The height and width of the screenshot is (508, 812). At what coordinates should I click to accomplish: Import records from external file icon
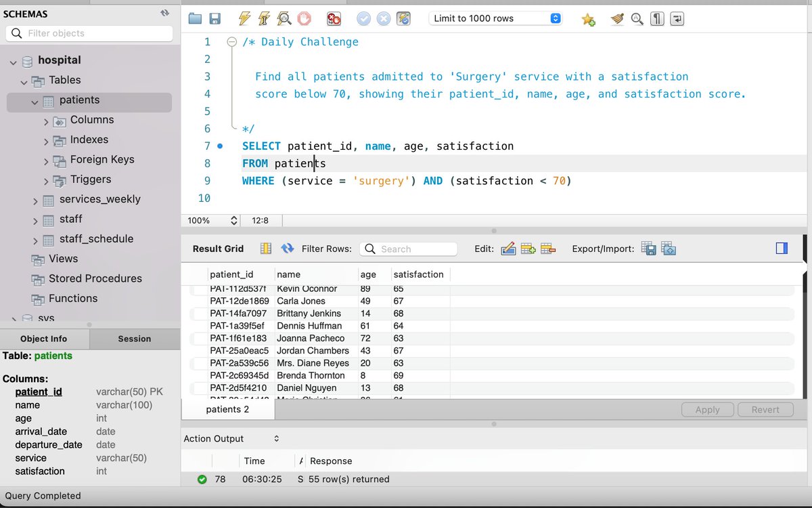click(669, 249)
